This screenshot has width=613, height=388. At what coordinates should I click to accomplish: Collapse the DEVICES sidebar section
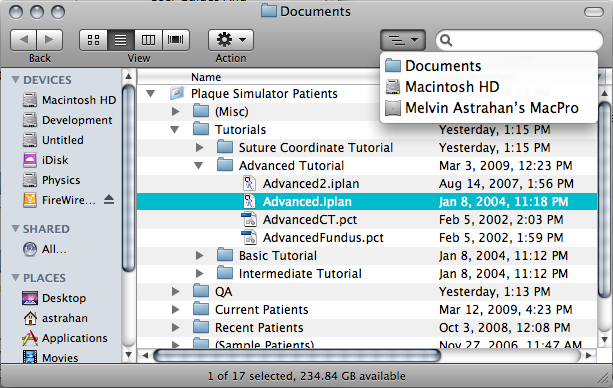(x=15, y=80)
